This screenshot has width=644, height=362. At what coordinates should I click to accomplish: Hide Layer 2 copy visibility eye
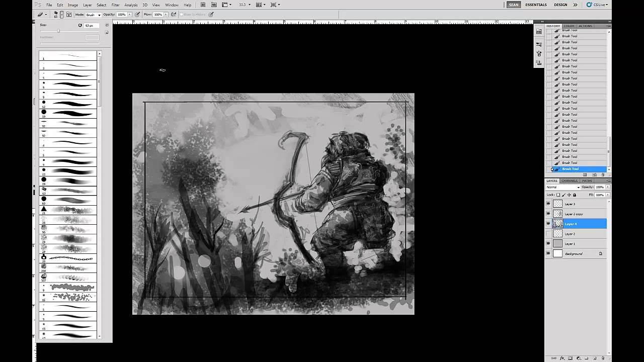click(x=548, y=214)
